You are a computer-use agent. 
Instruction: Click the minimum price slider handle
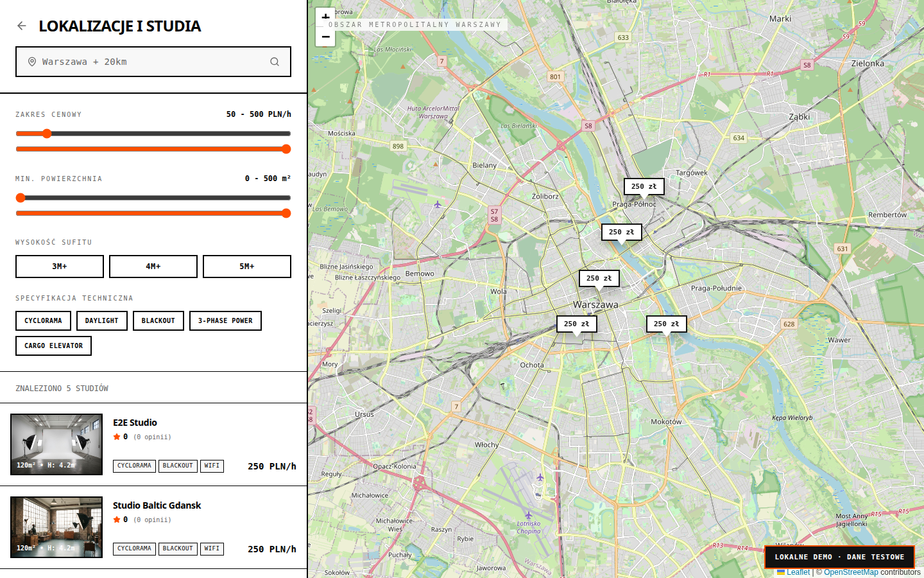[x=46, y=134]
